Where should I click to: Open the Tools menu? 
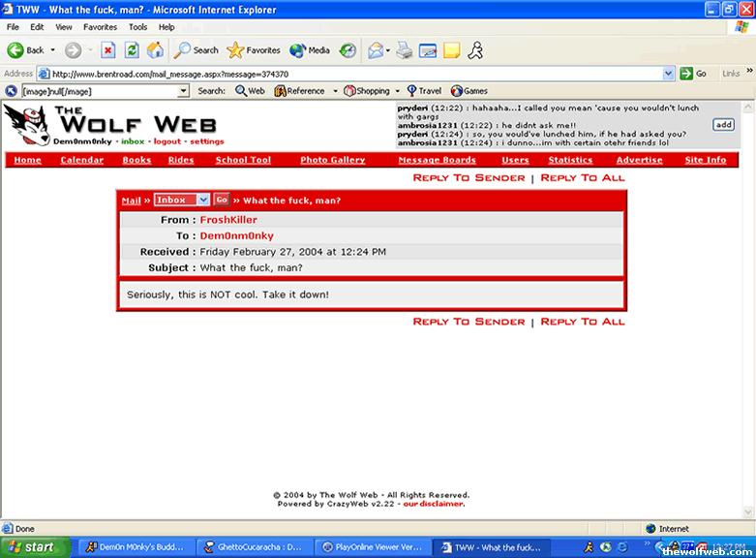pos(138,27)
